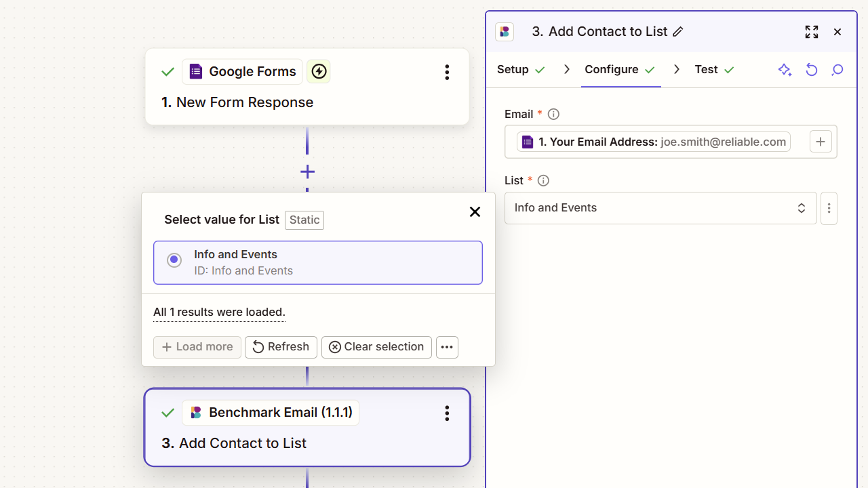Click the lightning bolt trigger icon

[x=319, y=71]
